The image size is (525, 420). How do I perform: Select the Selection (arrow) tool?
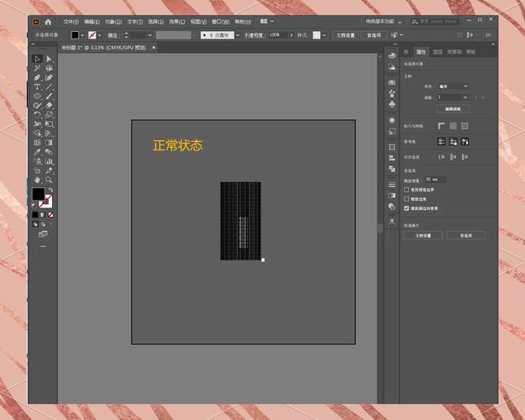click(x=37, y=59)
